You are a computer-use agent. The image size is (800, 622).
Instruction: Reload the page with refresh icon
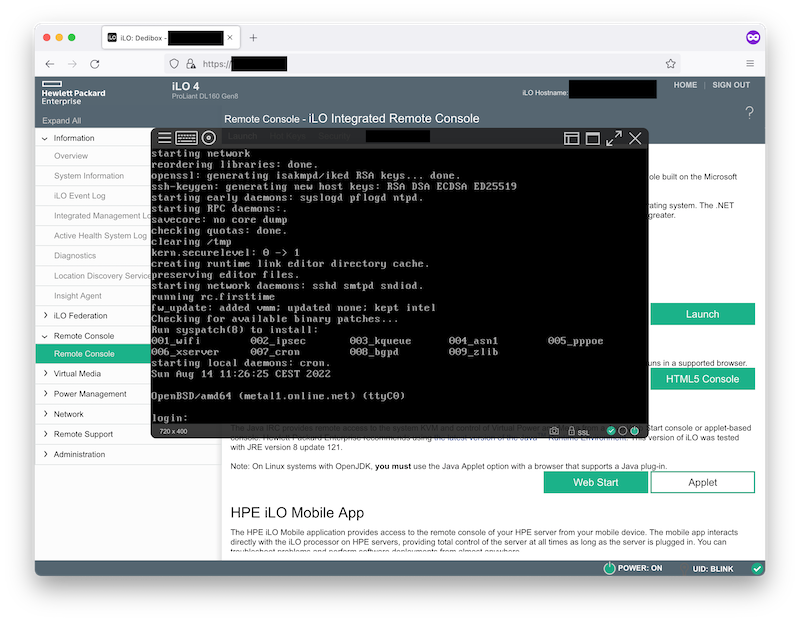click(x=95, y=64)
